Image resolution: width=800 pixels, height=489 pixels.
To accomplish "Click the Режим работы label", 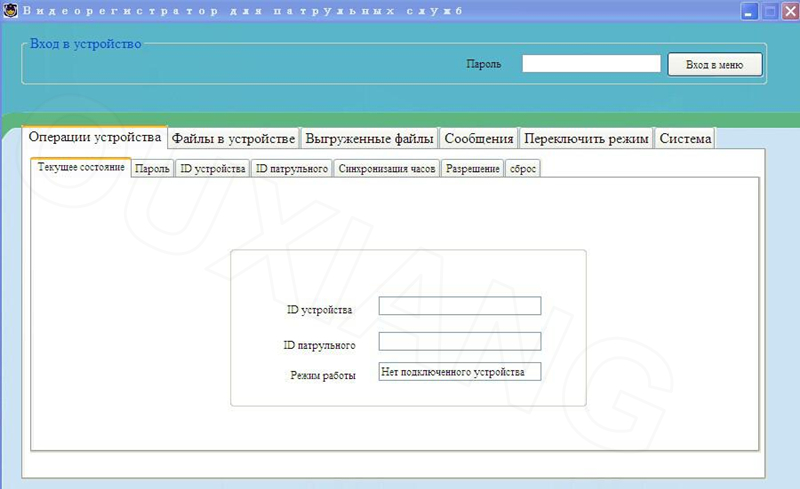I will tap(323, 375).
